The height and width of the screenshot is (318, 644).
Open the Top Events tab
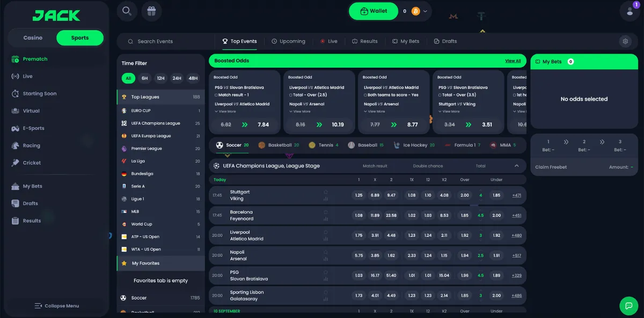[x=240, y=41]
